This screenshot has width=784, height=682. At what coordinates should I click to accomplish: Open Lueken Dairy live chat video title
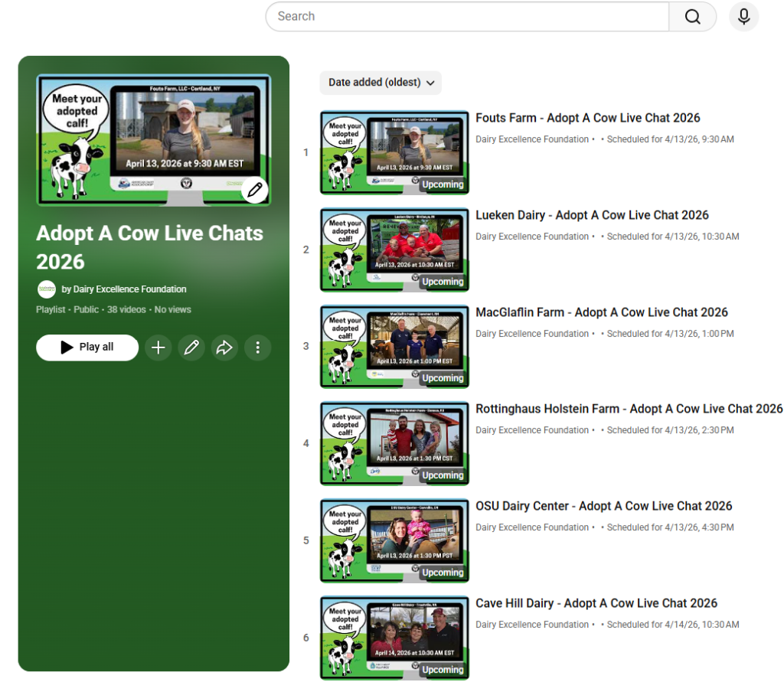tap(592, 215)
